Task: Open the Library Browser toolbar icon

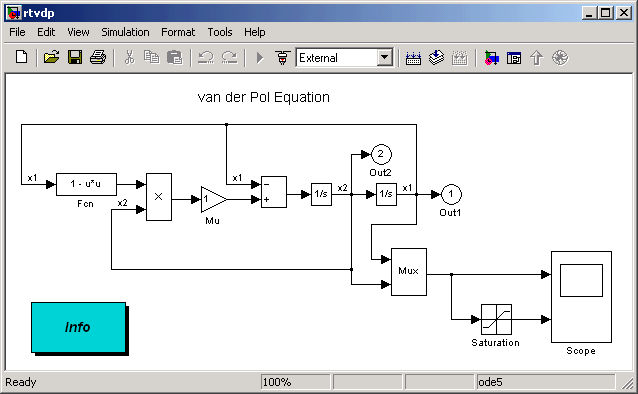Action: click(x=491, y=58)
